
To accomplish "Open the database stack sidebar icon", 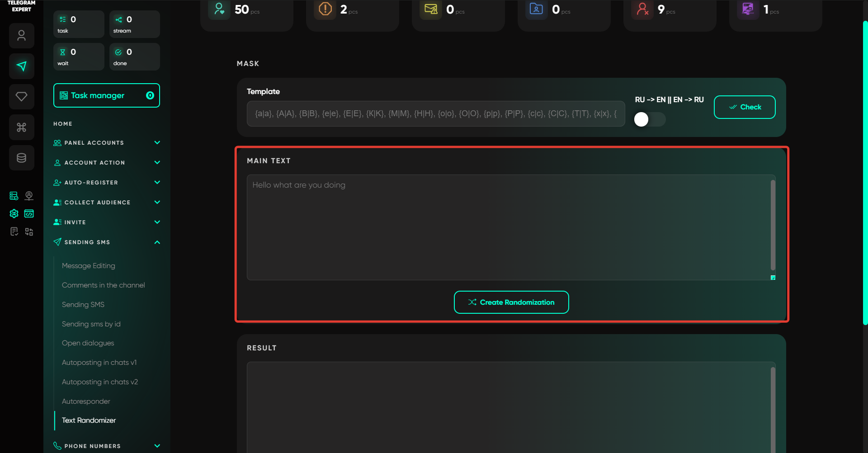I will point(21,158).
